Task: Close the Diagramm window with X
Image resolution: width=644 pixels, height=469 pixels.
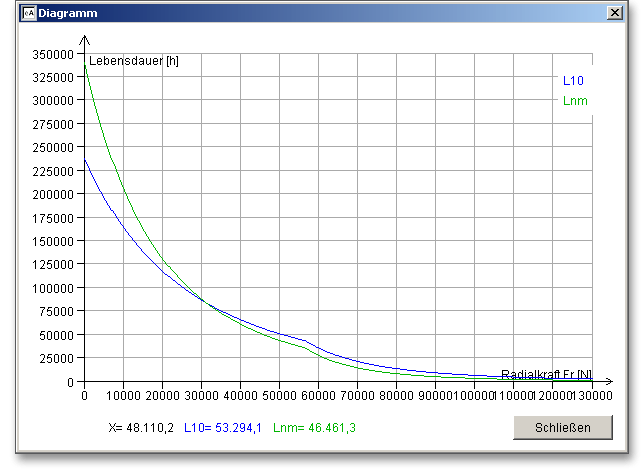Action: coord(614,13)
